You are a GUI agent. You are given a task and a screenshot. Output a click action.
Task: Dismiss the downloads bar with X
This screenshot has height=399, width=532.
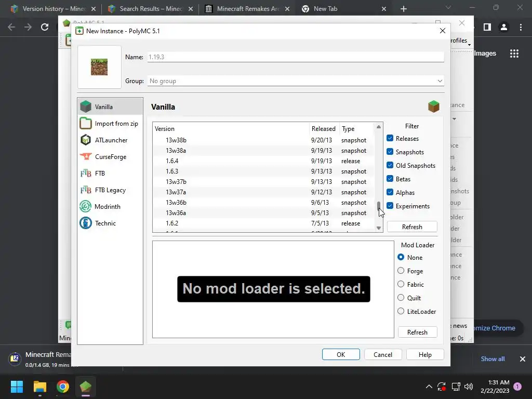pyautogui.click(x=523, y=359)
